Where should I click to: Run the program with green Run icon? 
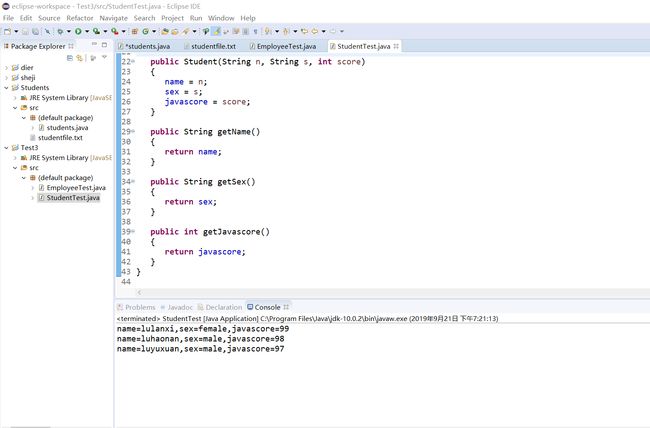coord(78,32)
